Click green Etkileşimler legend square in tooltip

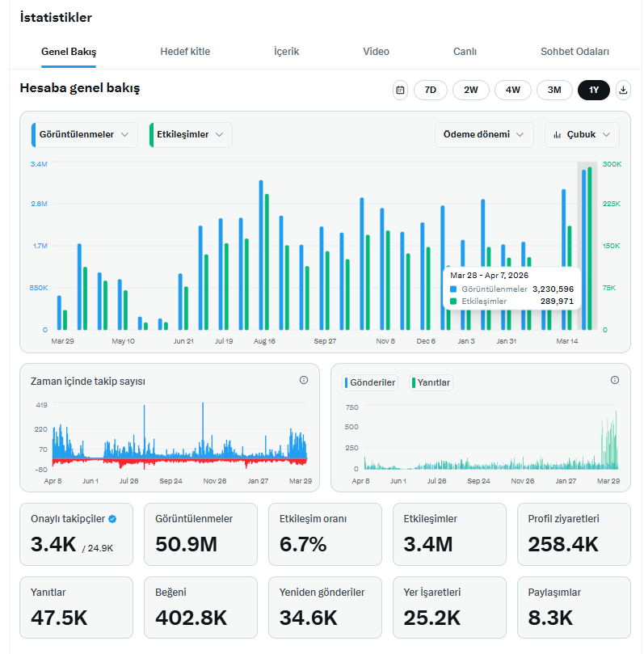point(453,302)
